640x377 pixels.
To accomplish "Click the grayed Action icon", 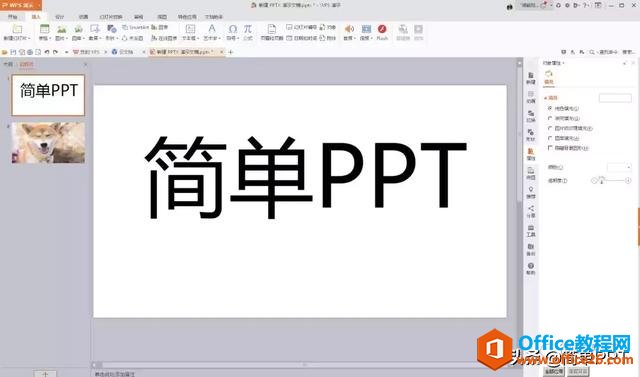I will coord(418,29).
